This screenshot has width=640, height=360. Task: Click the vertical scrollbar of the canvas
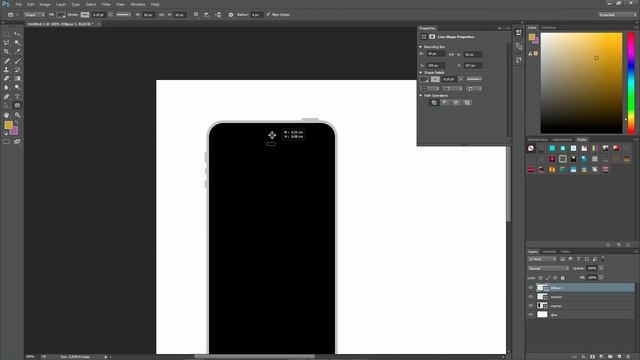(x=508, y=184)
